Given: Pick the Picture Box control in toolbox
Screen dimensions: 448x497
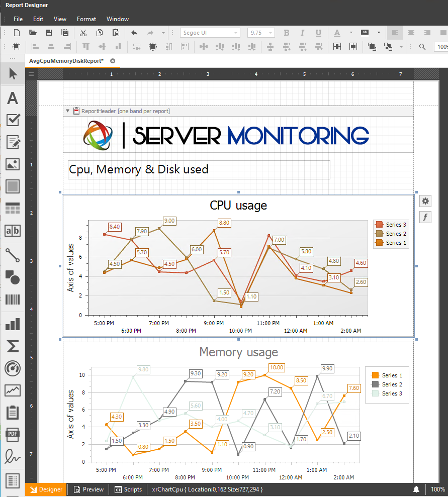Looking at the screenshot, I should [x=13, y=164].
